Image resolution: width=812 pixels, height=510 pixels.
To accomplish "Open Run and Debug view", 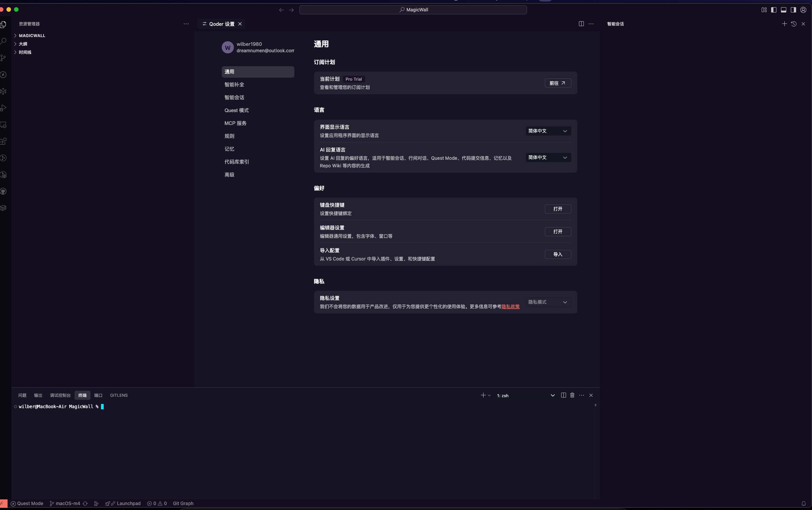I will click(3, 108).
